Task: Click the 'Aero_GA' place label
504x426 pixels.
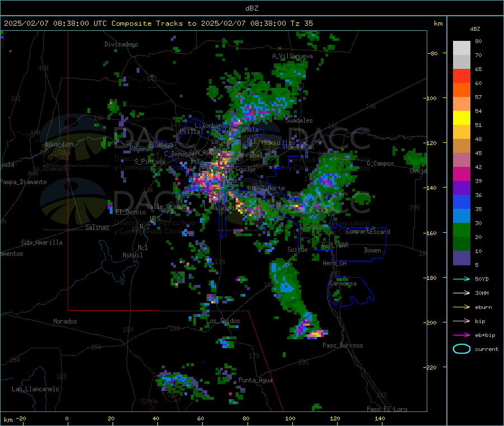Action: (x=334, y=263)
